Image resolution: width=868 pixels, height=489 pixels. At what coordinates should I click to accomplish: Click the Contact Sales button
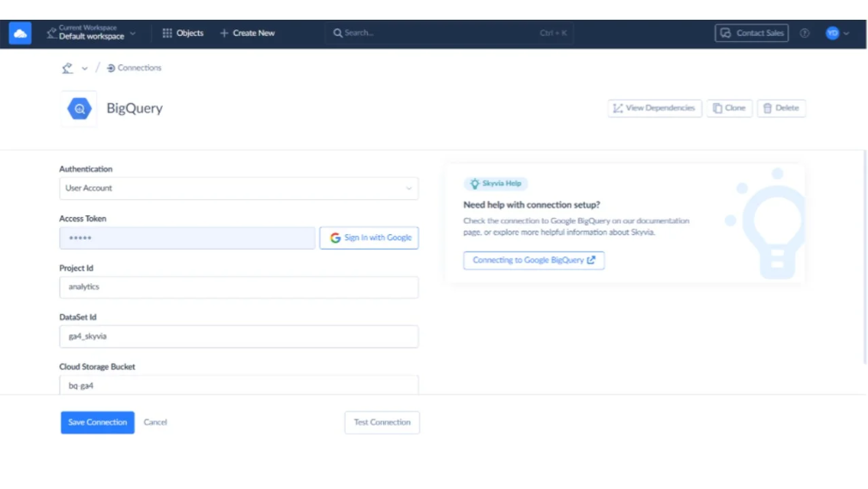[x=751, y=33]
